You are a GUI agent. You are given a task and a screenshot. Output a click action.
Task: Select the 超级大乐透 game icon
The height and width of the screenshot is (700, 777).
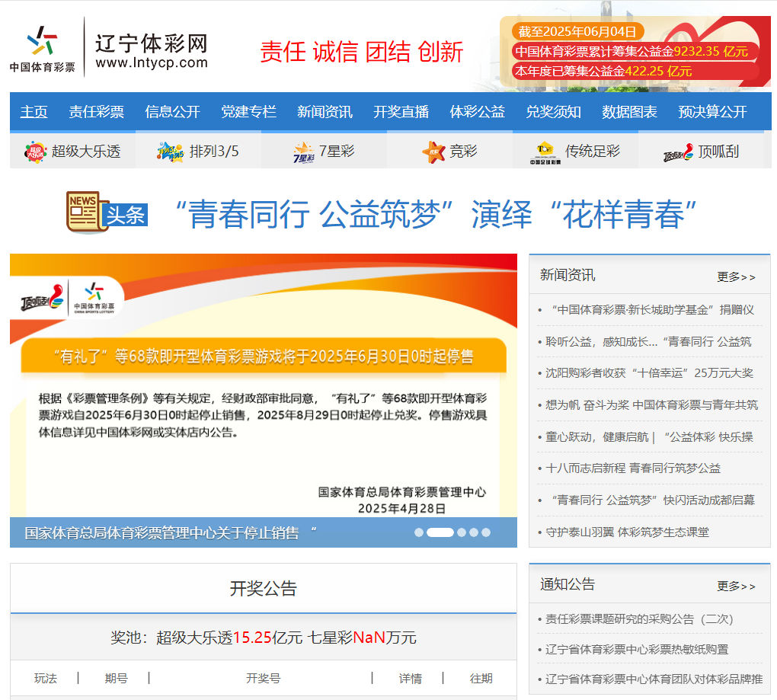pos(37,151)
